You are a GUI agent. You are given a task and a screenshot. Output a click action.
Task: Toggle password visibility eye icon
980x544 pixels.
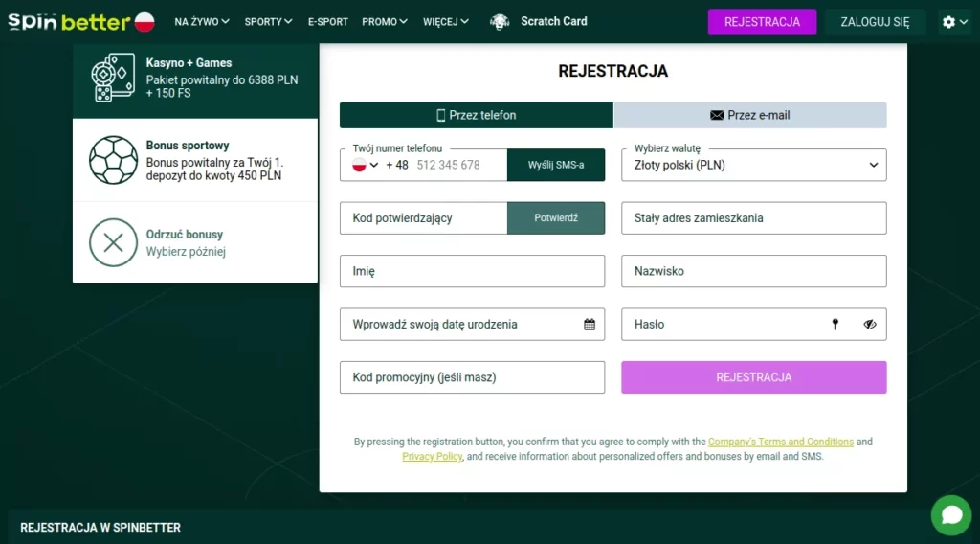(x=869, y=325)
